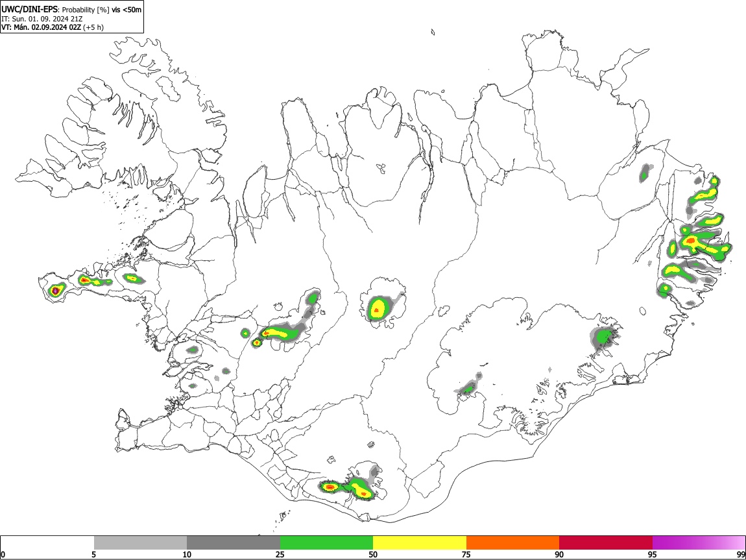The image size is (746, 560).
Task: Click the legend value '95'
Action: pos(653,554)
